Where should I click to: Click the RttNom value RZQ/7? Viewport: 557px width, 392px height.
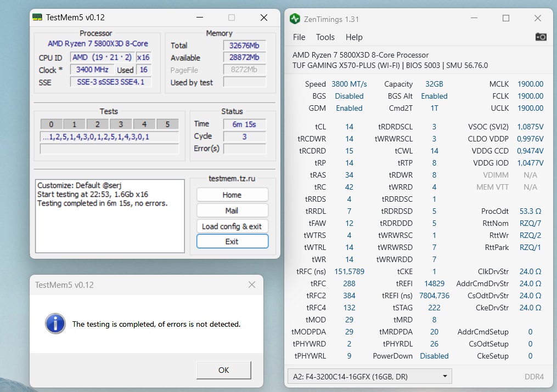point(530,223)
